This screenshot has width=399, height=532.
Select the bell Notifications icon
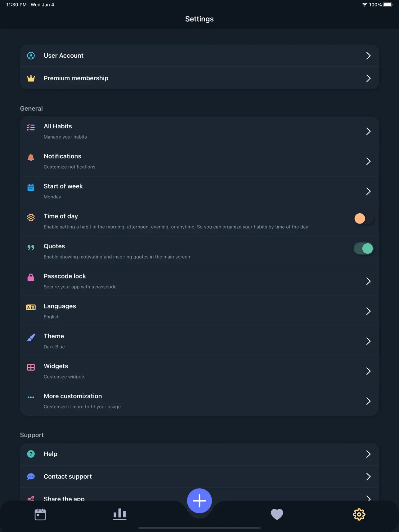tap(31, 157)
